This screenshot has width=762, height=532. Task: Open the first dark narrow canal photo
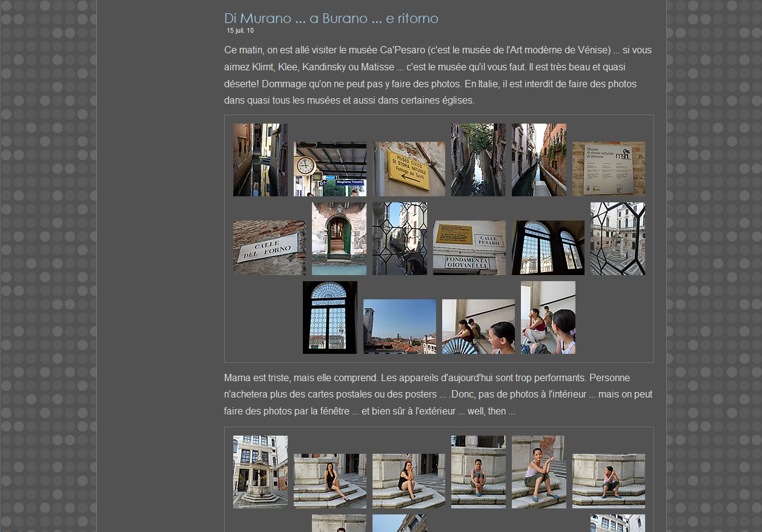click(x=260, y=160)
